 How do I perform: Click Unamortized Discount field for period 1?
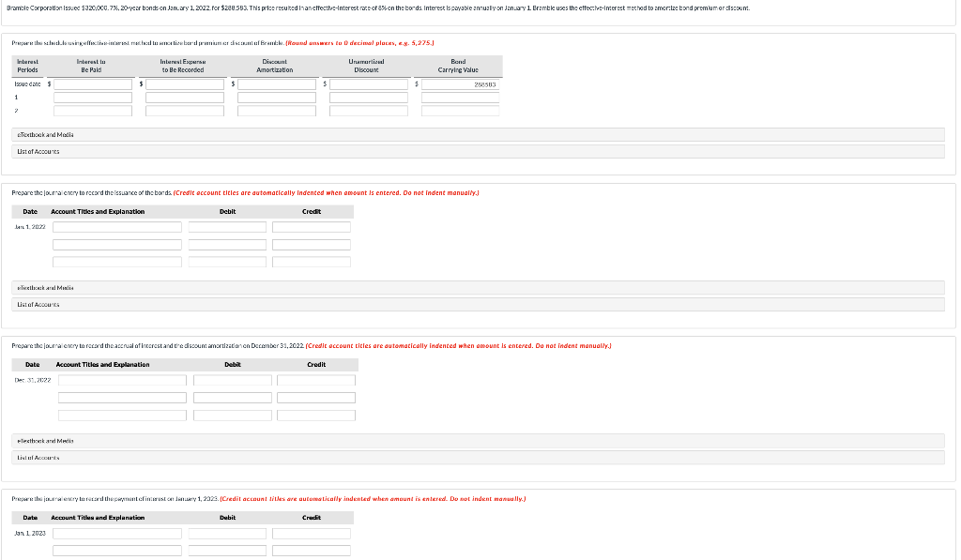(x=368, y=98)
